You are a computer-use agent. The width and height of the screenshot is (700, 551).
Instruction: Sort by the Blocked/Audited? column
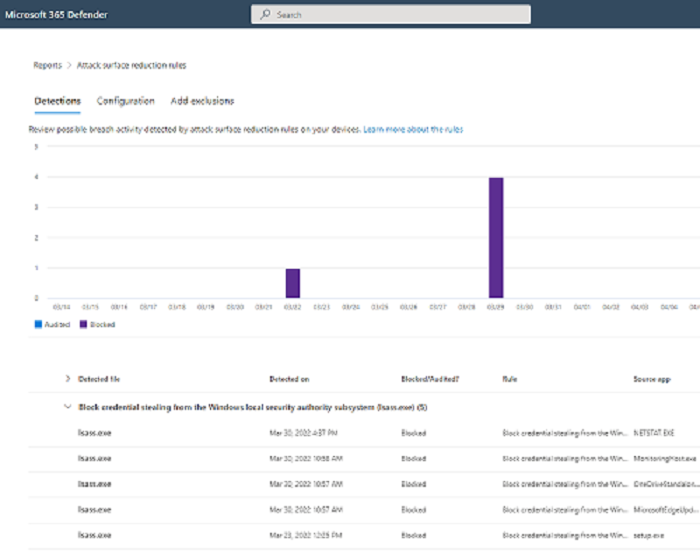430,379
